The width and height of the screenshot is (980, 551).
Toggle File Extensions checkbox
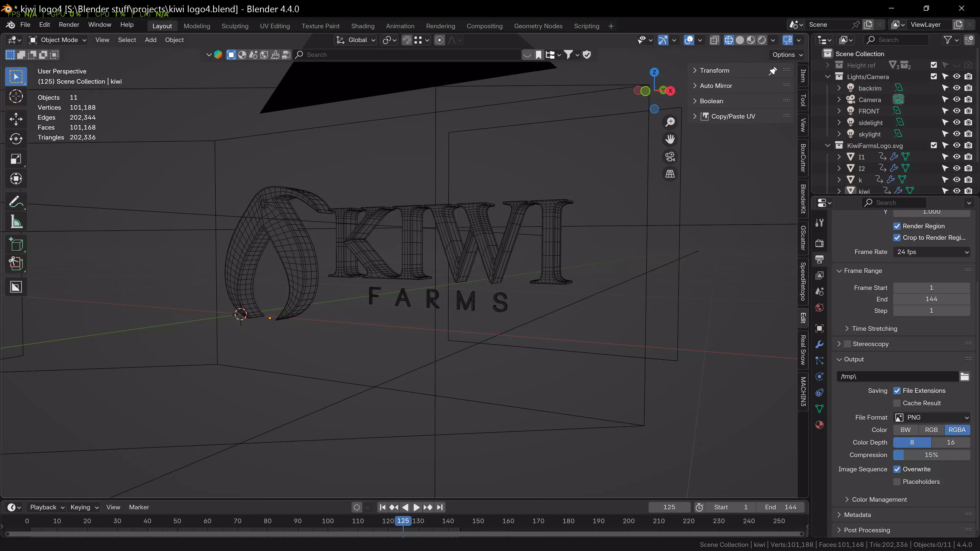pos(897,391)
